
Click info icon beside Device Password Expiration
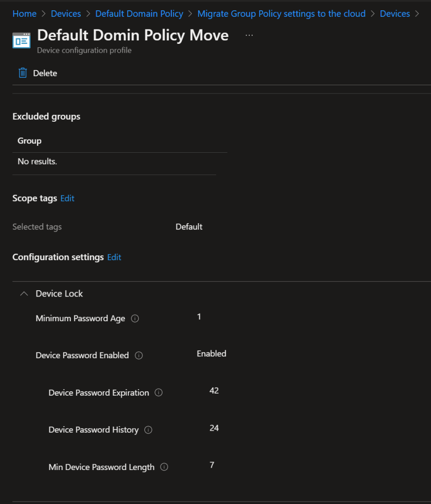tap(159, 393)
